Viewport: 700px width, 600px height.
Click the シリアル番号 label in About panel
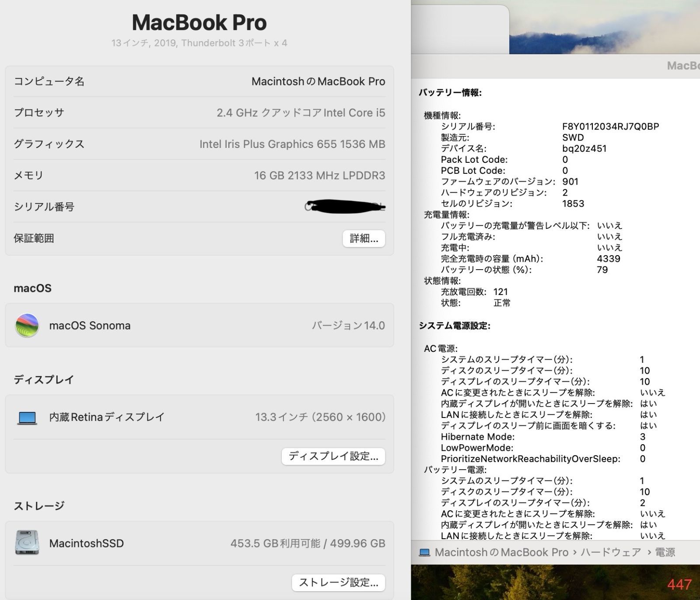[44, 207]
